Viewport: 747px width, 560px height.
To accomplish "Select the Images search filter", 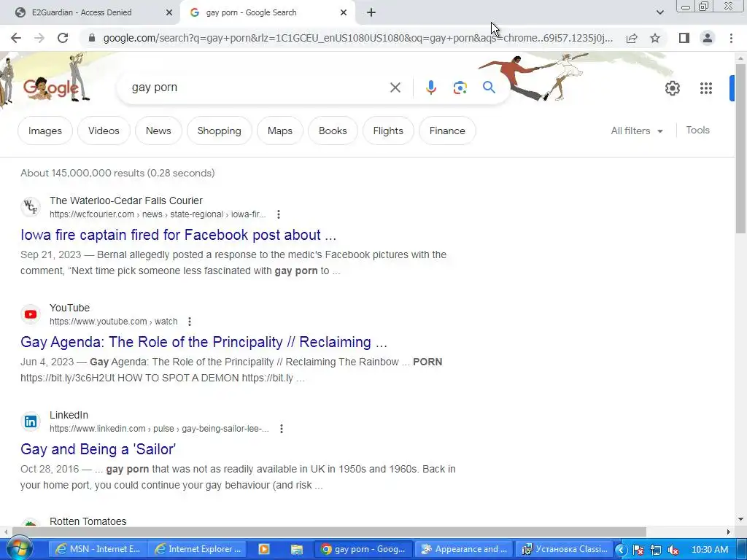I will (x=45, y=131).
